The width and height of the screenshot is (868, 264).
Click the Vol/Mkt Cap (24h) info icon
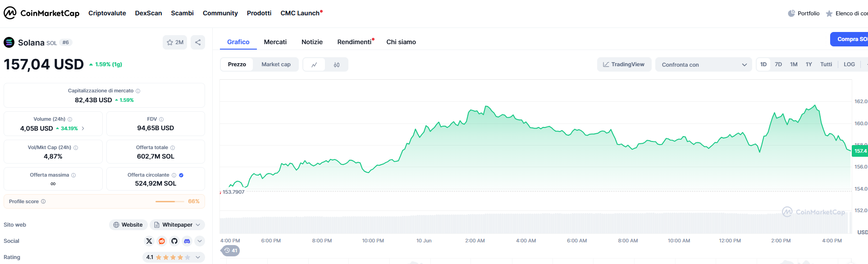[x=76, y=148]
